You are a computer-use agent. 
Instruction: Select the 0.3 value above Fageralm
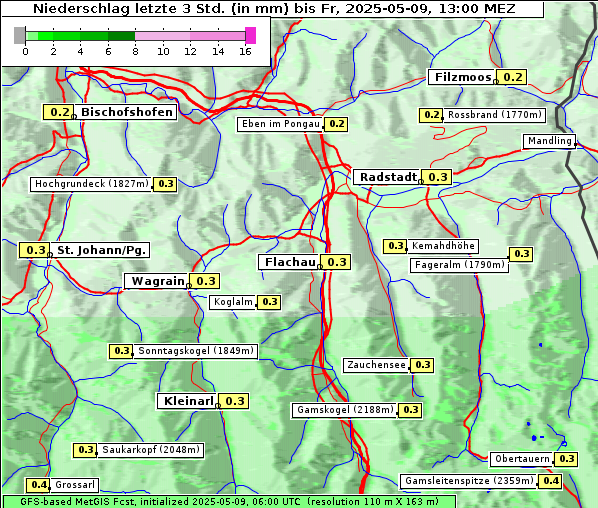click(521, 254)
